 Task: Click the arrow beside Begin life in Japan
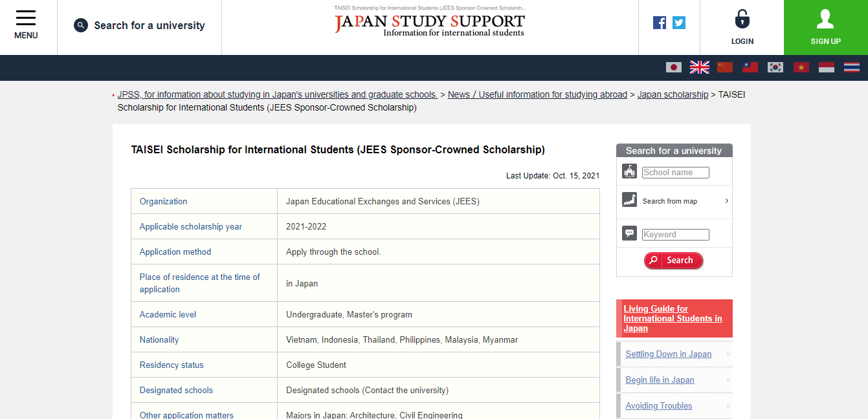pyautogui.click(x=728, y=380)
